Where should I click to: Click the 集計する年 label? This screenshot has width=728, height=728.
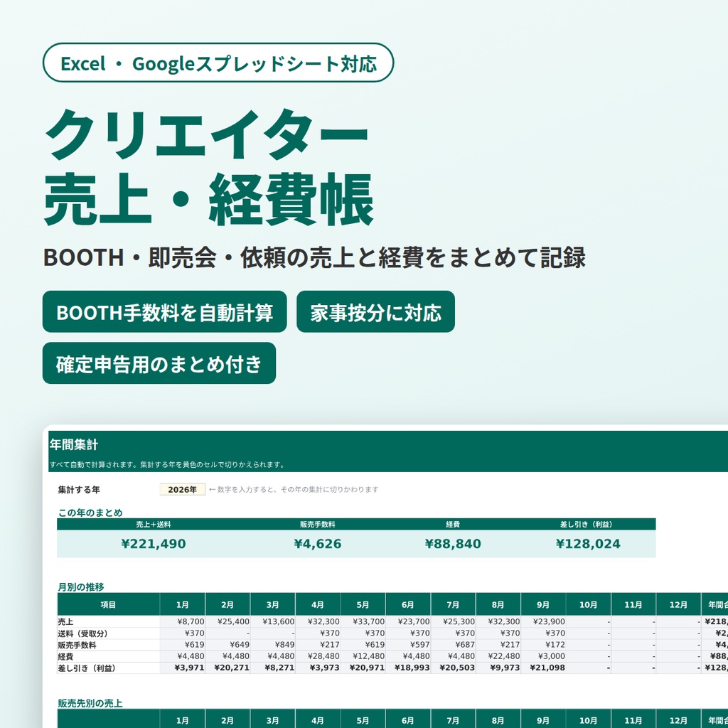79,489
